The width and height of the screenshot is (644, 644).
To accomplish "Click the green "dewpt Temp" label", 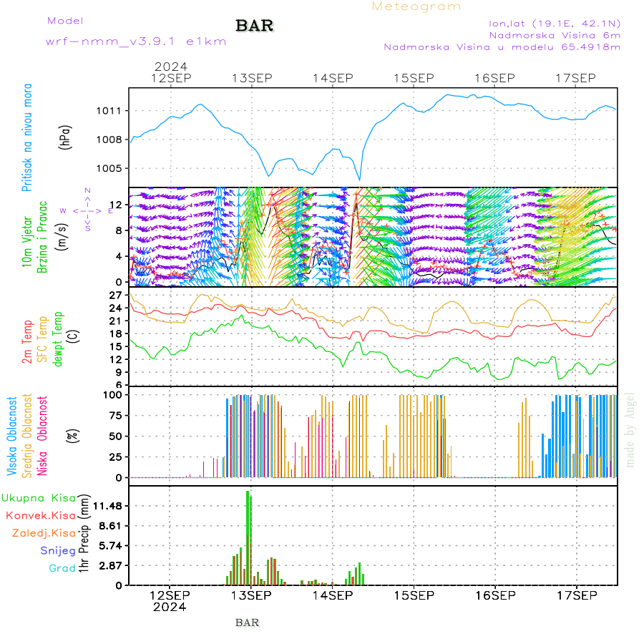I will (57, 339).
